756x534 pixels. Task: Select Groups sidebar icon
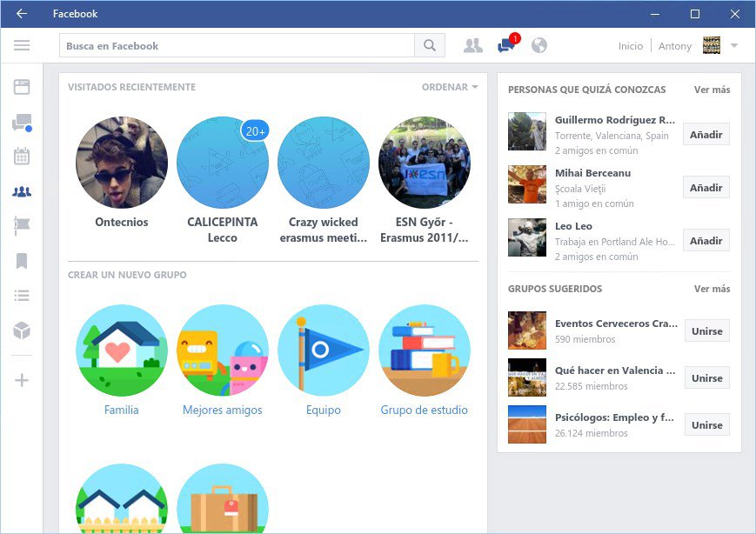coord(22,192)
